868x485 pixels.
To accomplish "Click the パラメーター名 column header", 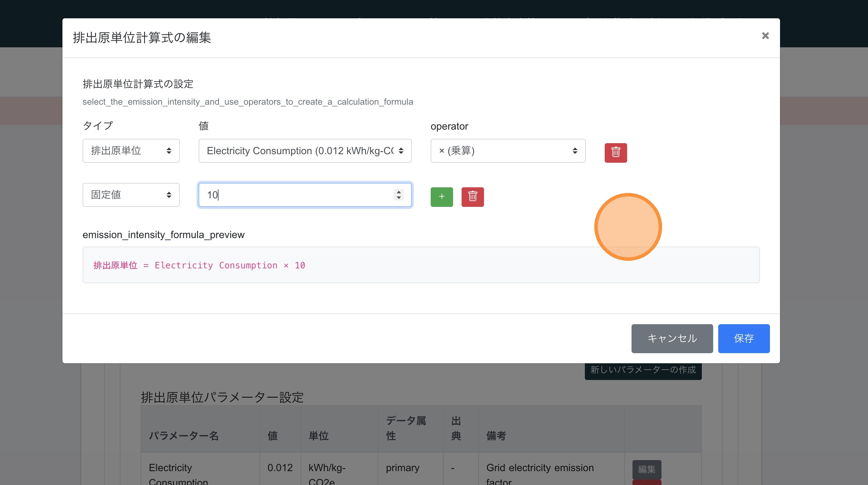I will pos(184,435).
